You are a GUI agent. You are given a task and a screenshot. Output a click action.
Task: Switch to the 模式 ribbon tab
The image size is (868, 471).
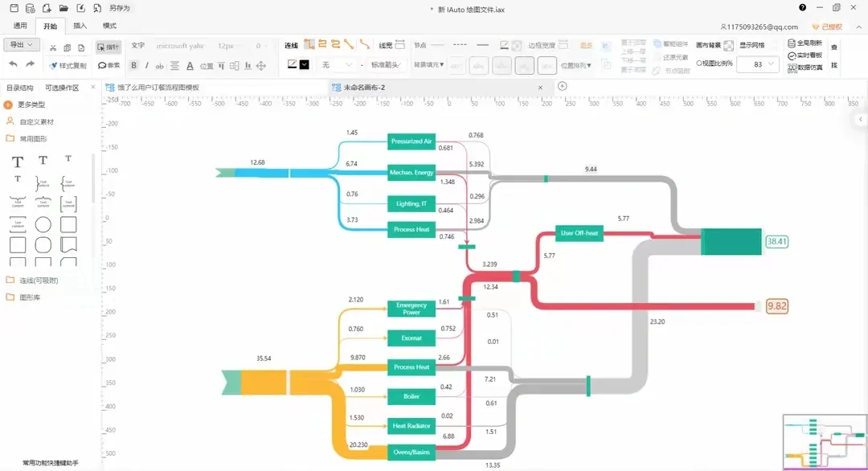tap(109, 26)
